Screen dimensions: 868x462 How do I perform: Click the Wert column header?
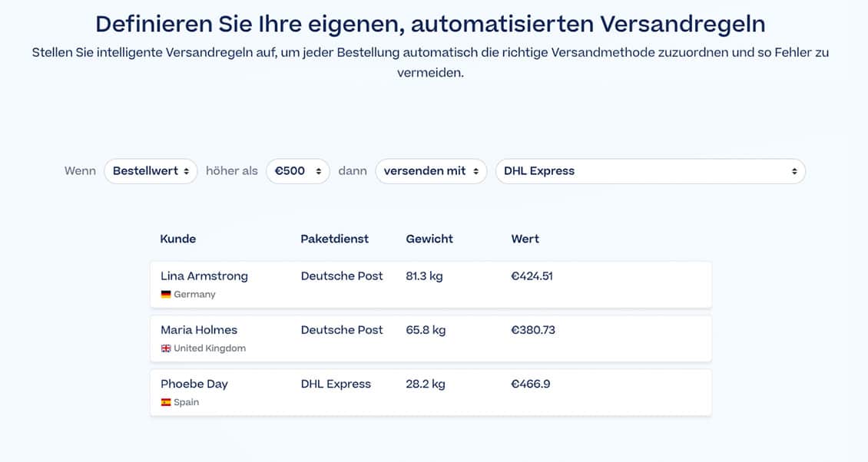pyautogui.click(x=525, y=239)
